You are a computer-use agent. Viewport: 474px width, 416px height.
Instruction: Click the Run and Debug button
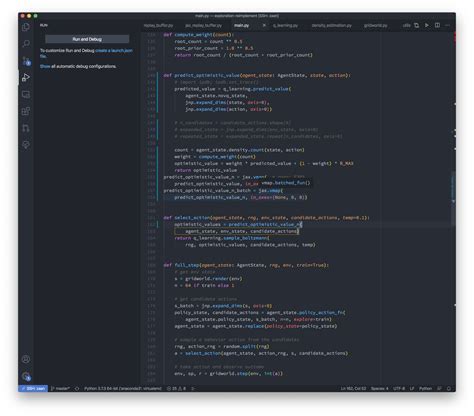(87, 39)
